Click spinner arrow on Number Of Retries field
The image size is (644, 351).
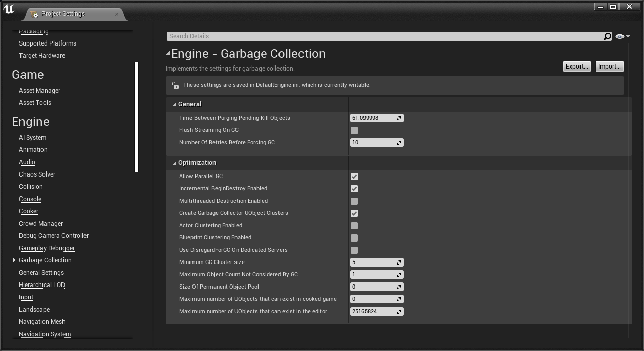click(399, 143)
